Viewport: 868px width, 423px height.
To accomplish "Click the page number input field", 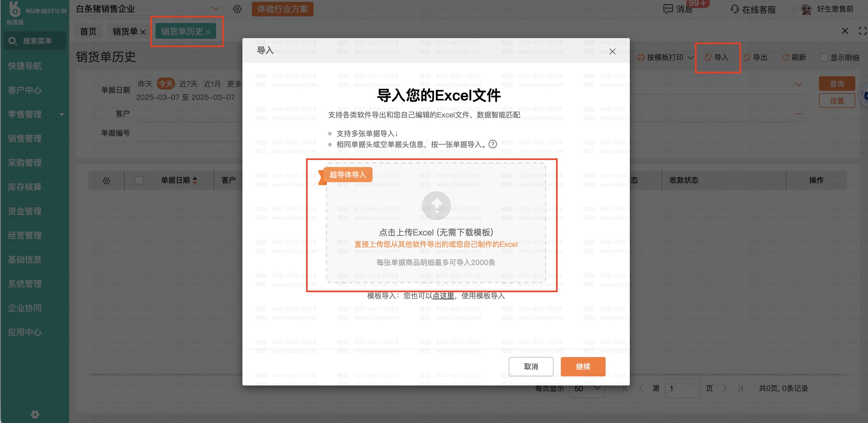I will 682,389.
